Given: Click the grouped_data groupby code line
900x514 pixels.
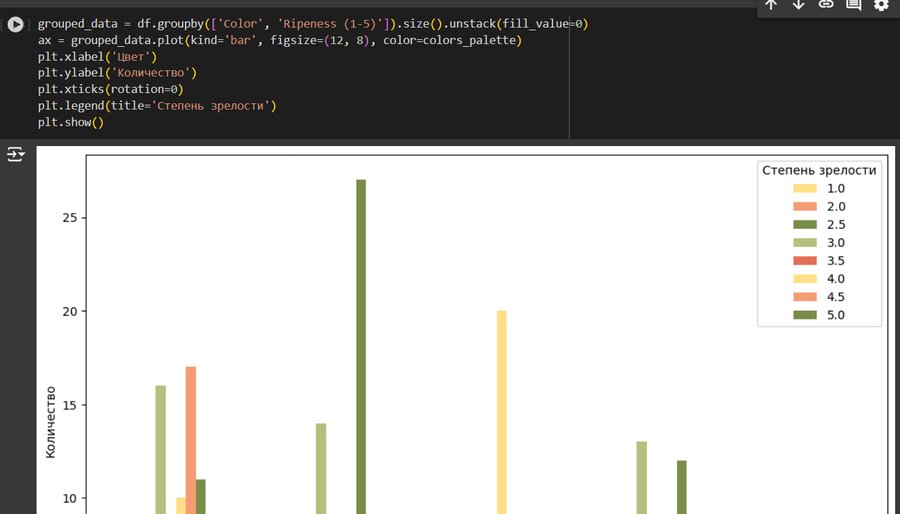Looking at the screenshot, I should tap(313, 24).
